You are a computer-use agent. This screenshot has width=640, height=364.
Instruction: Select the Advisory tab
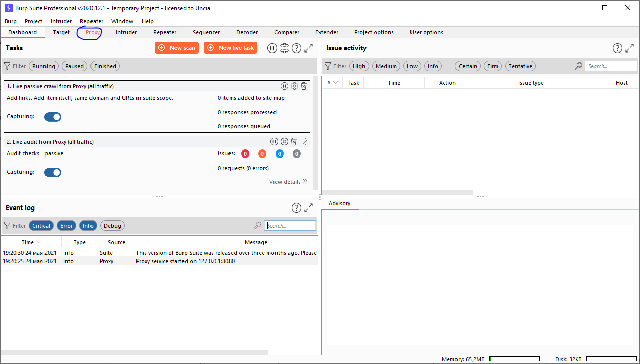pos(340,203)
